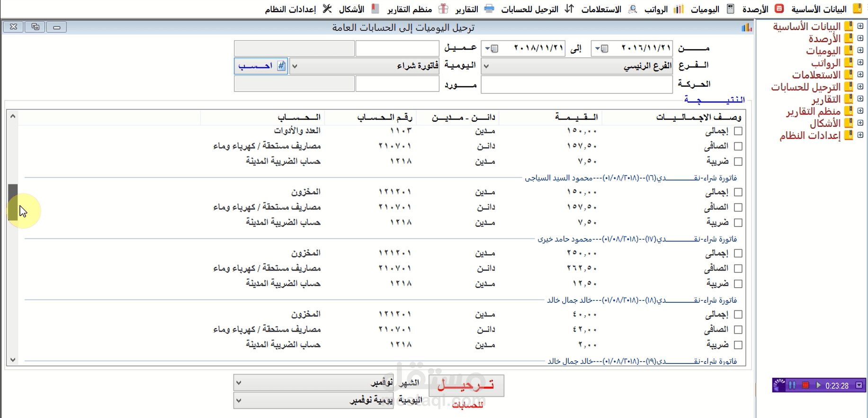Image resolution: width=868 pixels, height=418 pixels.
Task: Open اليوميات menu in top bar
Action: (x=705, y=9)
